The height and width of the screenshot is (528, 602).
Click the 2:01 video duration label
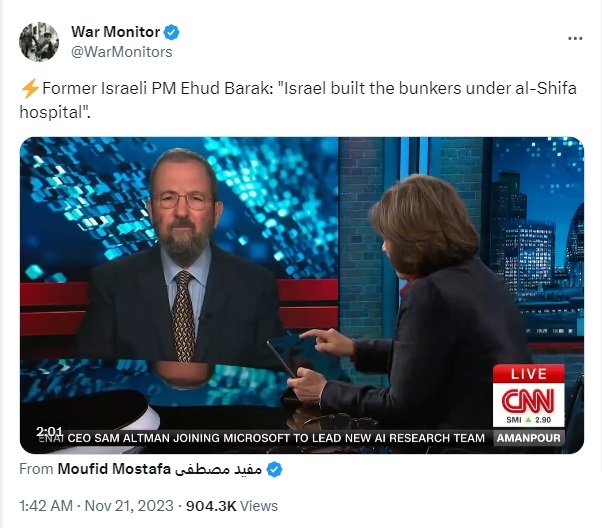pyautogui.click(x=49, y=432)
